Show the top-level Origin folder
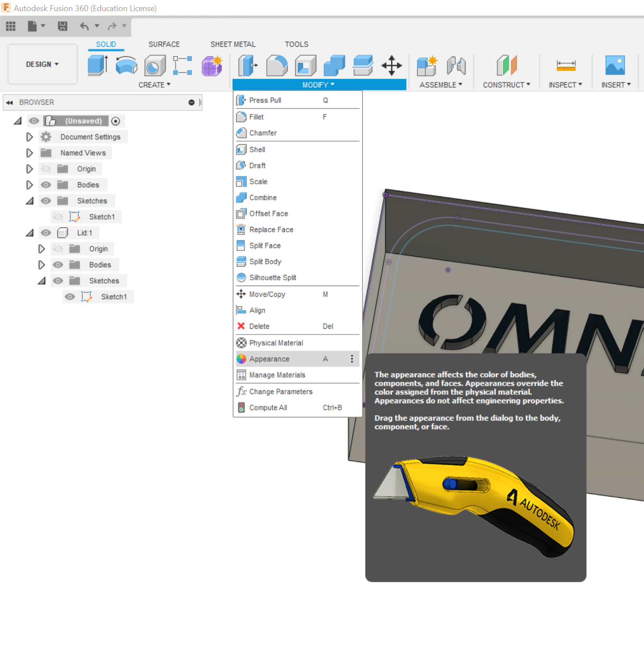 click(46, 169)
